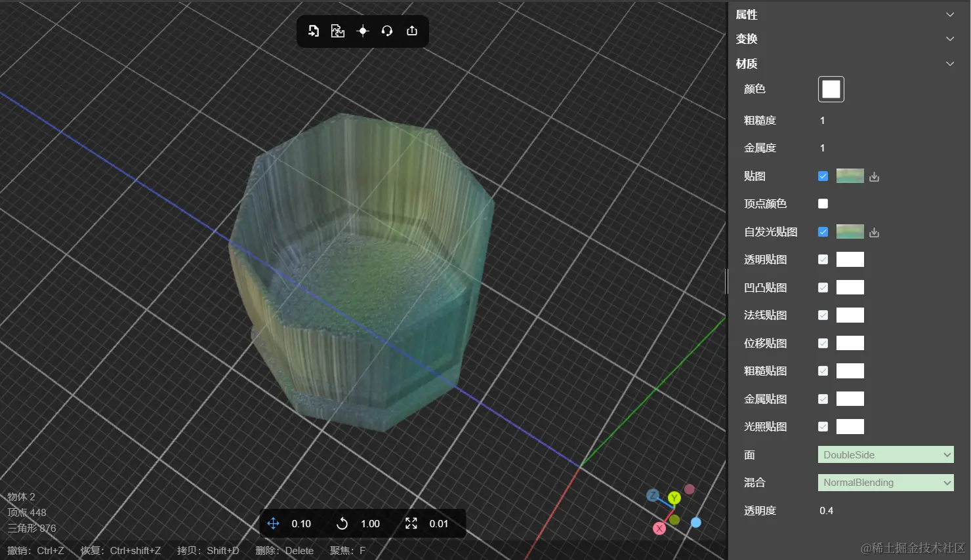Enable the 顶点颜色 checkbox
The image size is (971, 560).
coord(823,204)
